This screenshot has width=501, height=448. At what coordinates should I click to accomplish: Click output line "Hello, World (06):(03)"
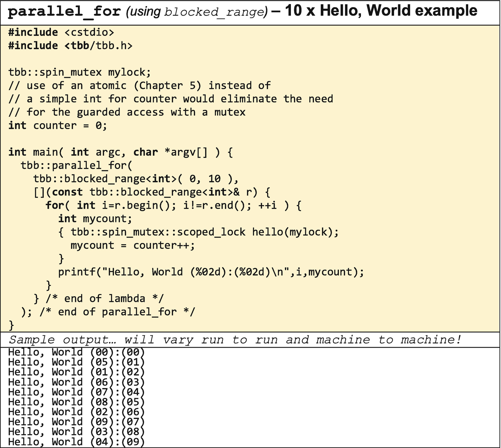click(76, 382)
